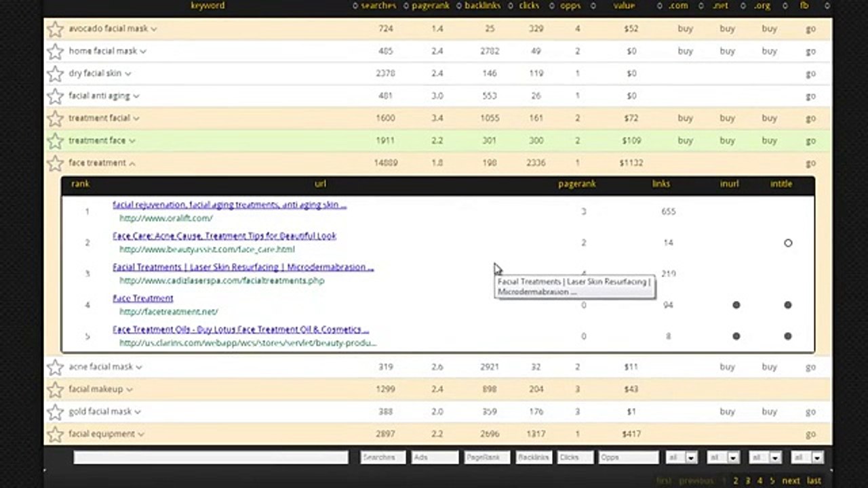Click the Ads filter field
The width and height of the screenshot is (868, 488).
[x=435, y=457]
